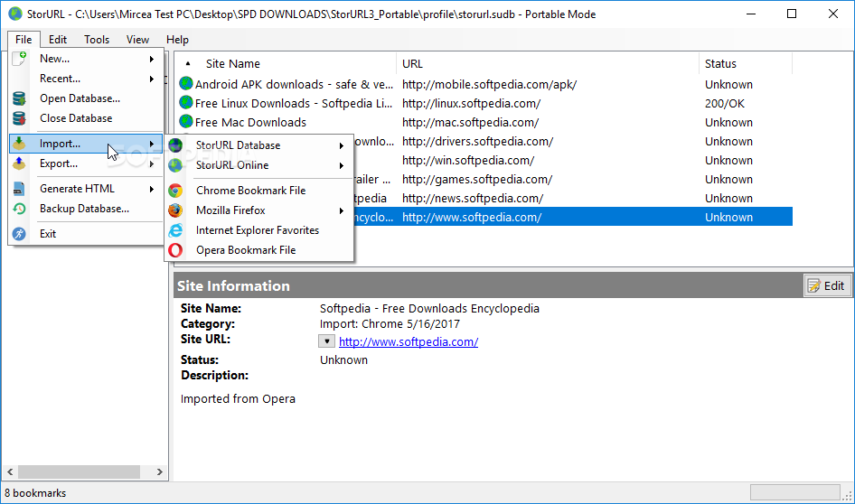Sort by the Site Name column header
This screenshot has height=504, width=855.
point(286,64)
